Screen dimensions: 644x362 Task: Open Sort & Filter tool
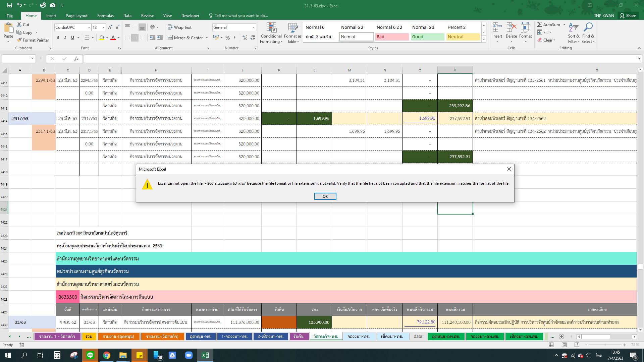574,33
